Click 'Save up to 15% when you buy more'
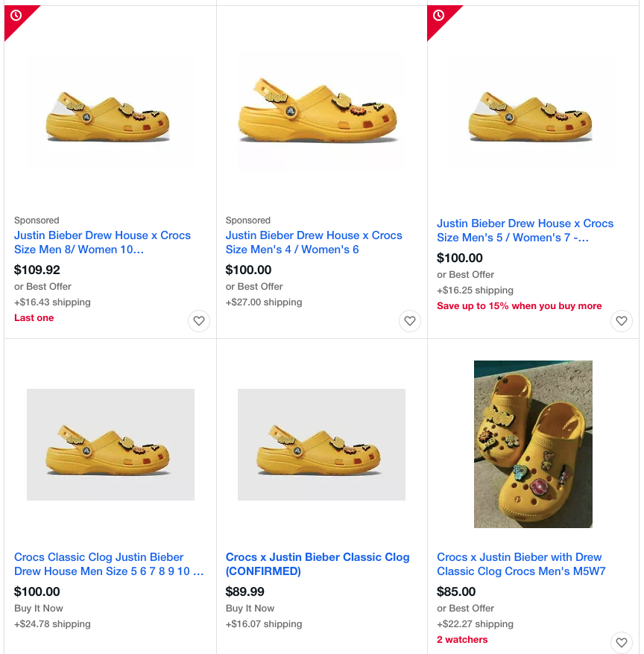The image size is (644, 654). point(519,306)
